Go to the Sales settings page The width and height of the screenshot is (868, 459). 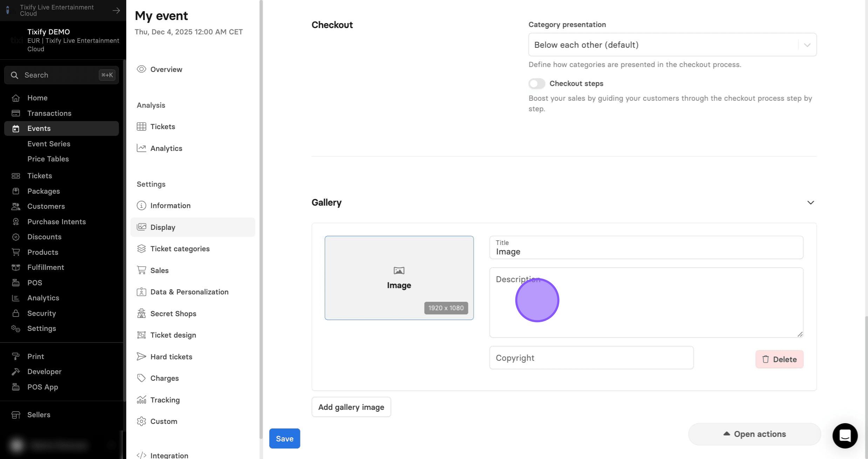coord(192,270)
